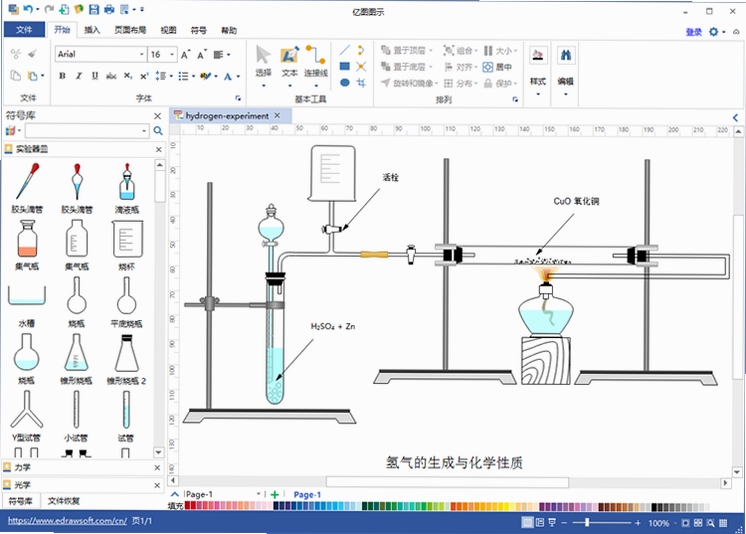746x534 pixels.
Task: Click 旋转和镜像 rotate and mirror
Action: pyautogui.click(x=409, y=83)
